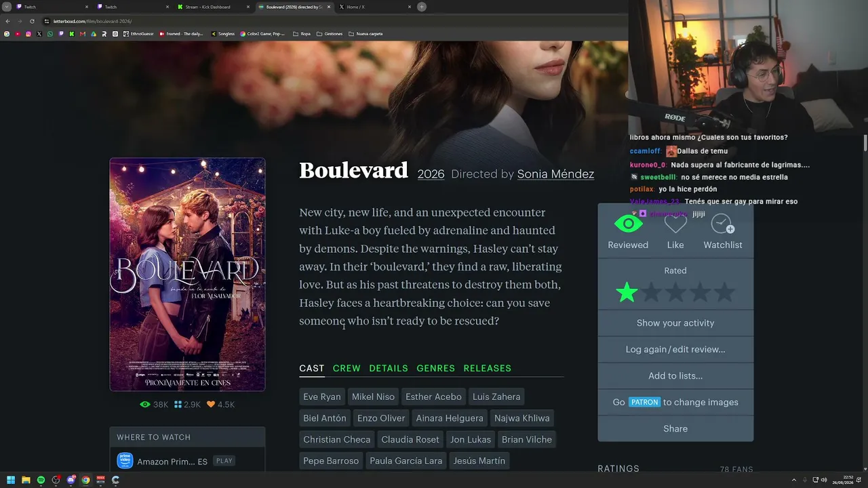View the 2.9K lists count
Viewport: 868px width, 488px height.
(187, 405)
